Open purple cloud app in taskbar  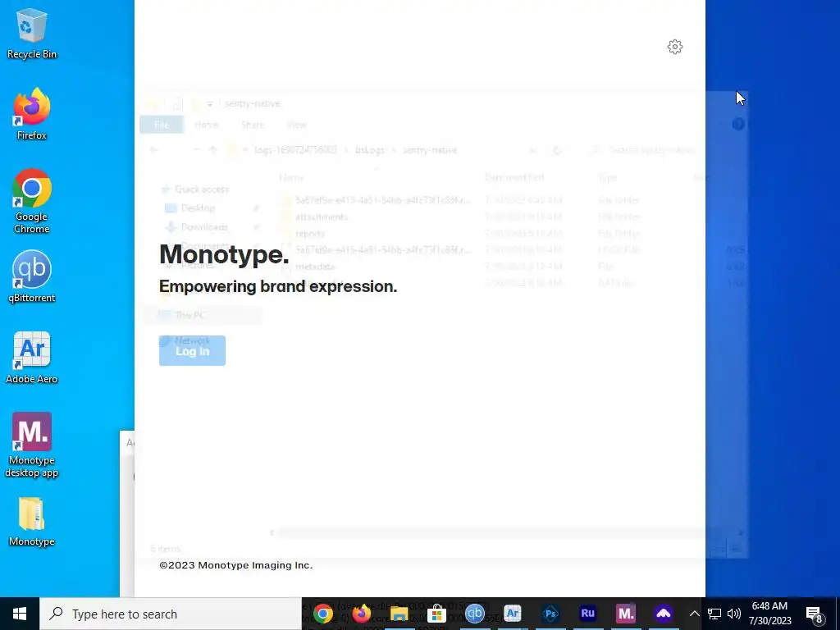pyautogui.click(x=663, y=614)
